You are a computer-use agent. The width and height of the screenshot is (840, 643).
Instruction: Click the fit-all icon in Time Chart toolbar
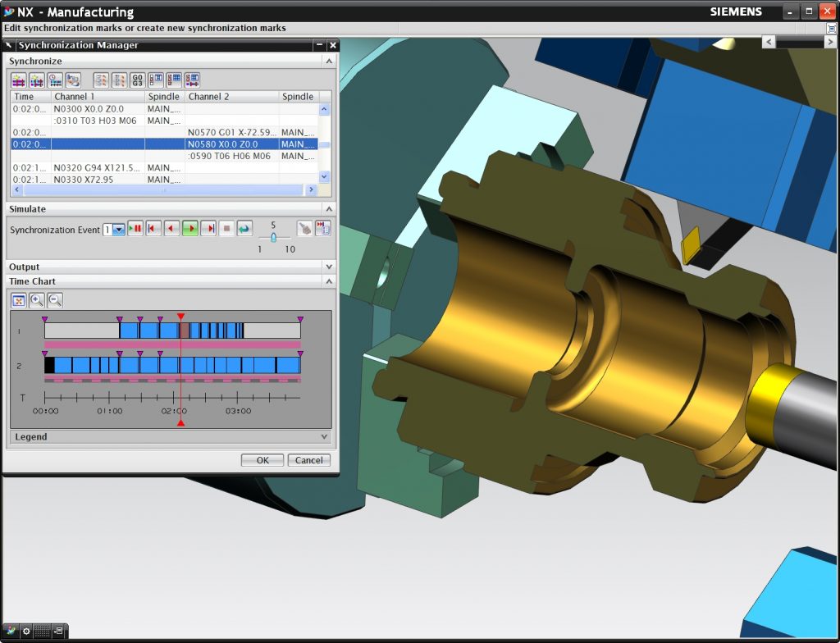pos(18,300)
